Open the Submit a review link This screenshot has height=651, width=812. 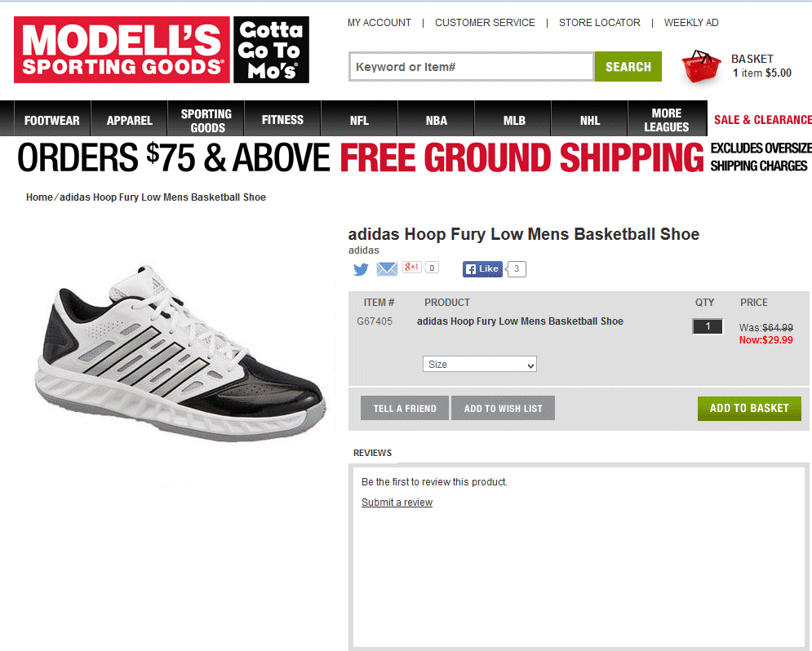tap(397, 503)
